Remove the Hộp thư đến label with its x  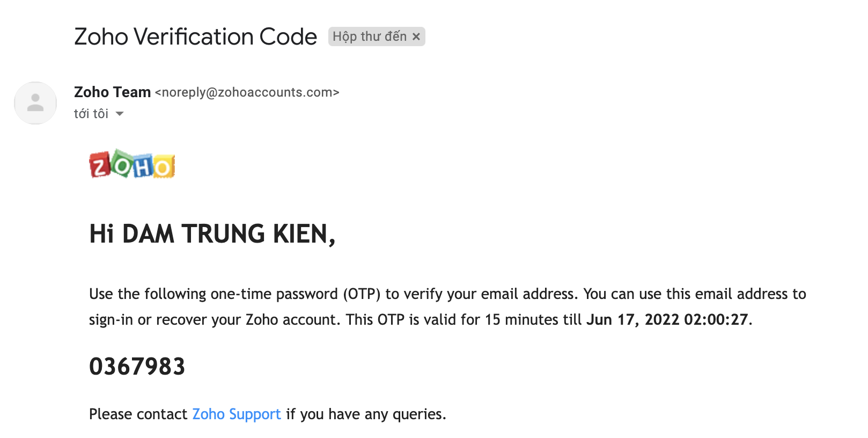(416, 37)
